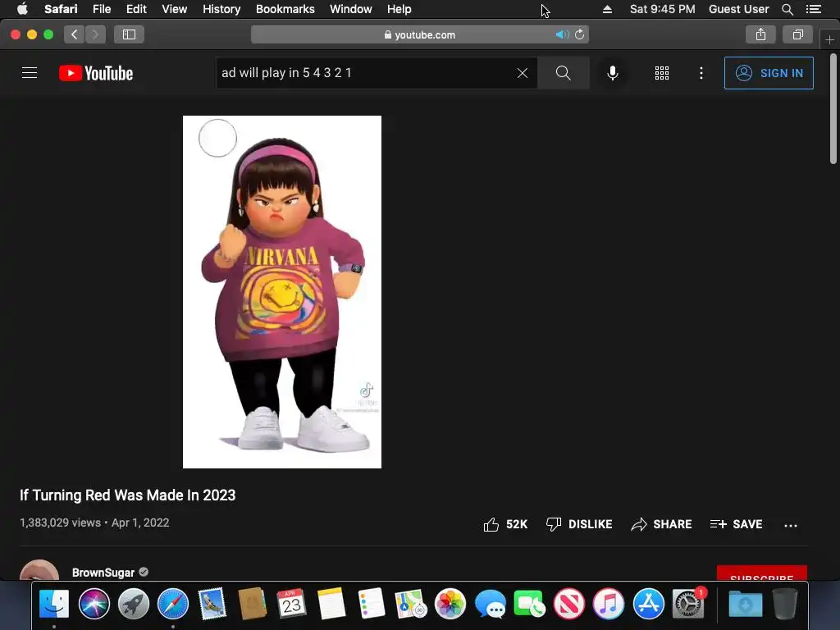This screenshot has height=630, width=840.
Task: Open Reminders from the dock
Action: 372,603
